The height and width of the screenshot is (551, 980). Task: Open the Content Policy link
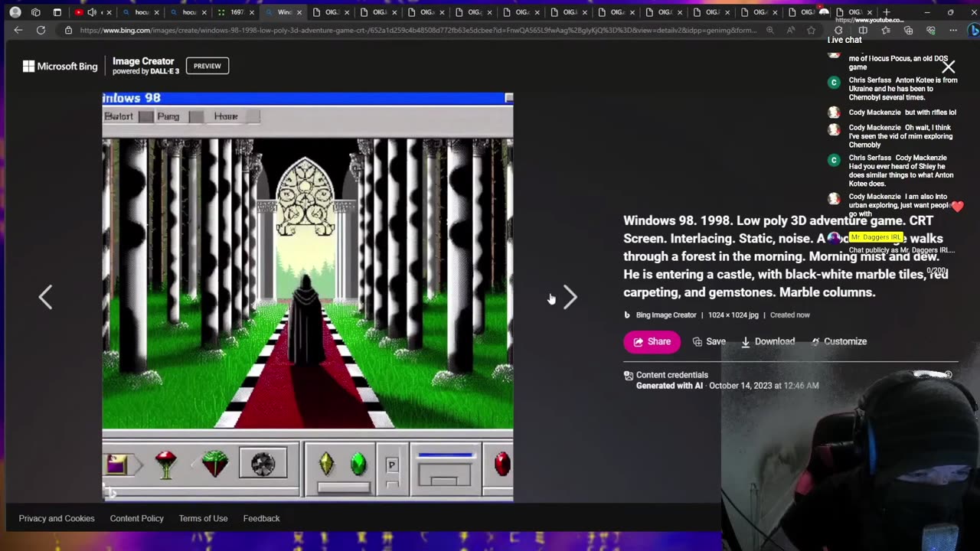tap(137, 518)
